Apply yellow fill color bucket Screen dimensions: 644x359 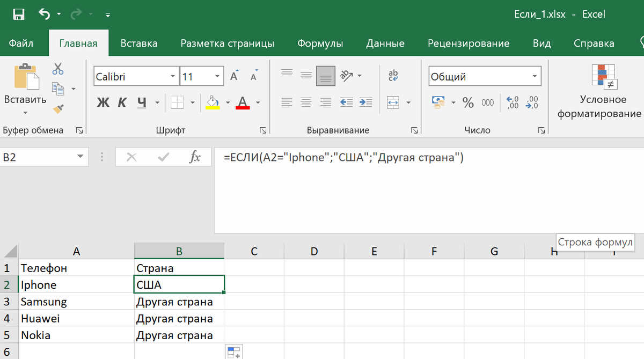213,102
